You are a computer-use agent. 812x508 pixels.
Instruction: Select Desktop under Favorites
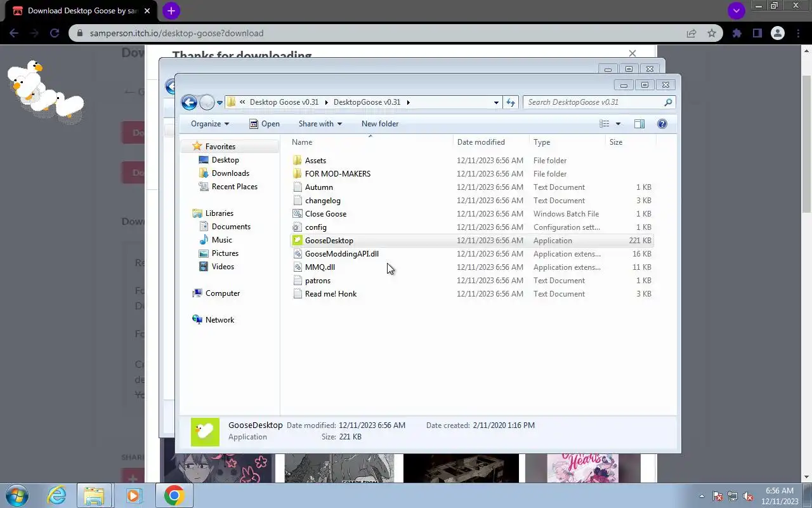(225, 160)
